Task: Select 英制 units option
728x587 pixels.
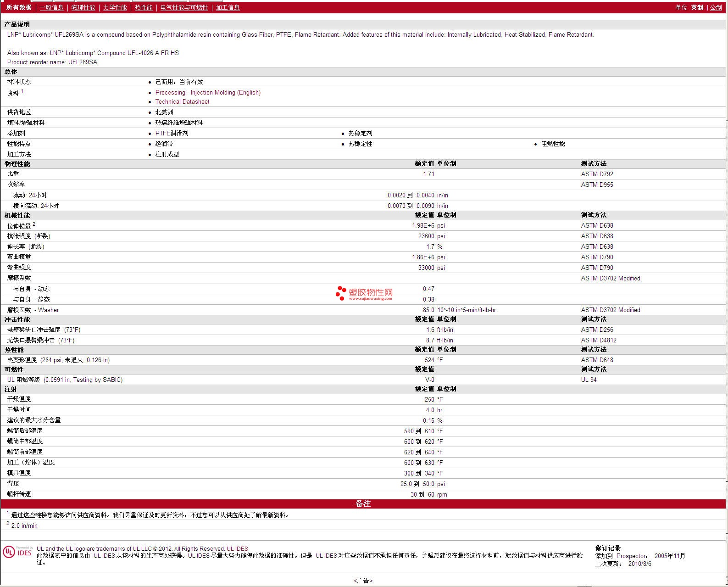Action: tap(697, 8)
